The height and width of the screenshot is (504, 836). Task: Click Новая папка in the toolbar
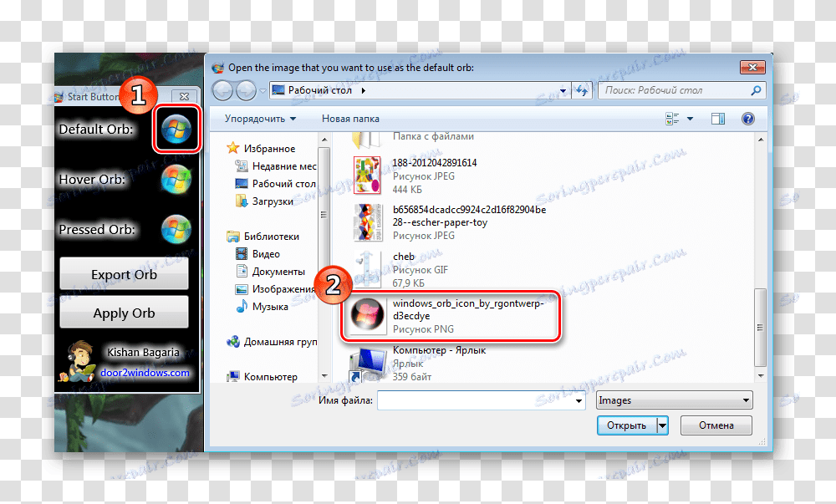pyautogui.click(x=350, y=119)
